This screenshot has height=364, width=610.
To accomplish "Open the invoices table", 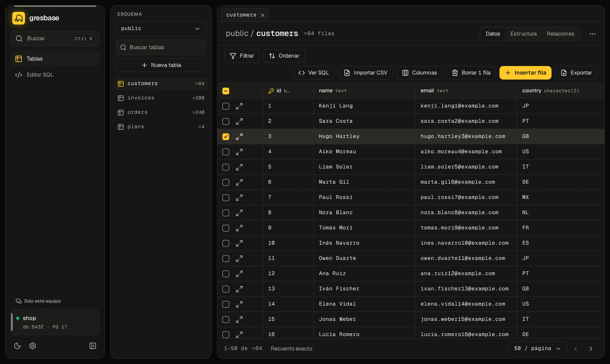I will point(161,98).
